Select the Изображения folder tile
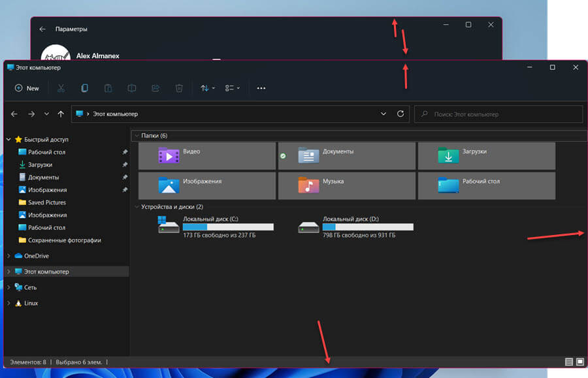 [207, 185]
